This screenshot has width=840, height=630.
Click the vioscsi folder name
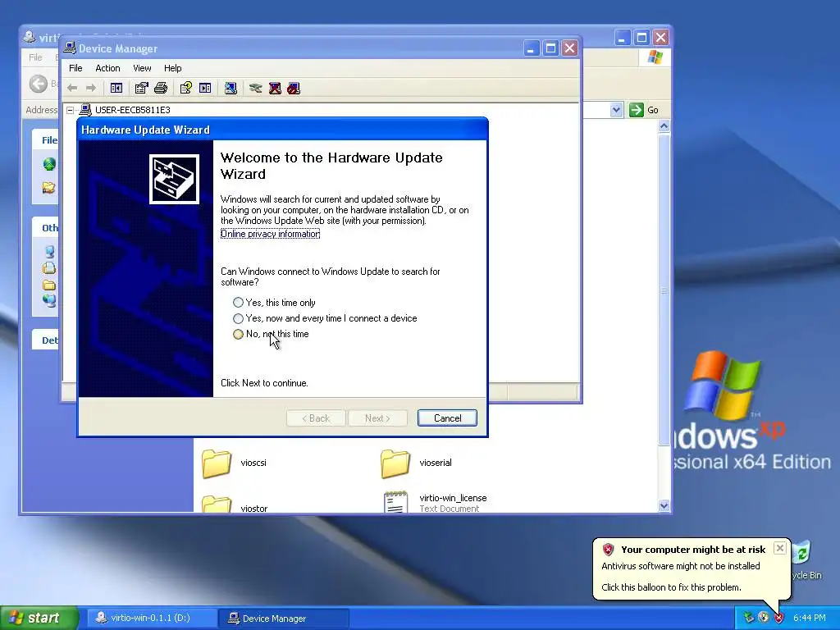[253, 463]
